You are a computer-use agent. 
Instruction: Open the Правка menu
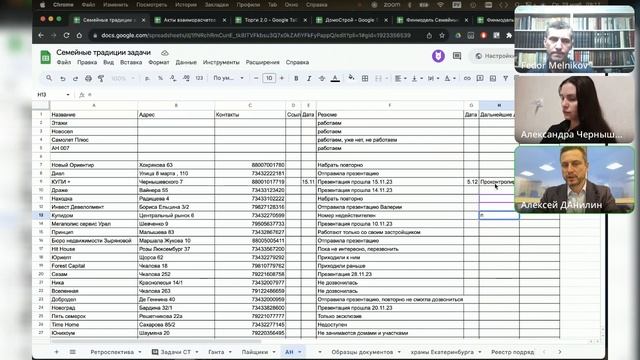click(x=87, y=62)
